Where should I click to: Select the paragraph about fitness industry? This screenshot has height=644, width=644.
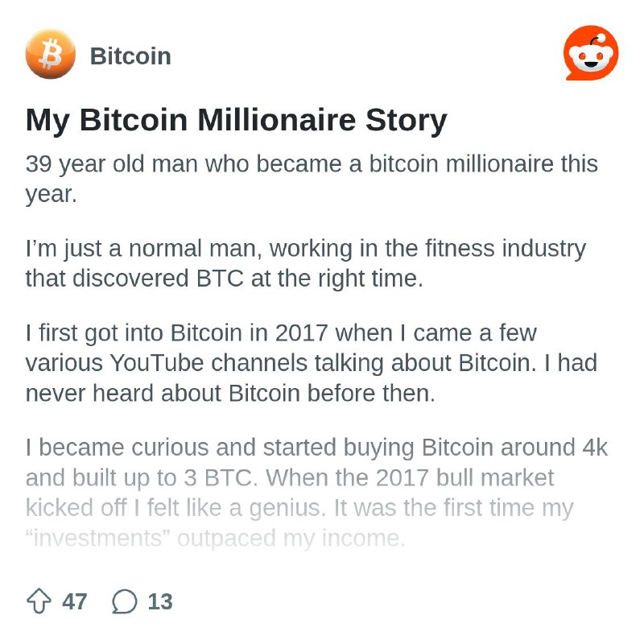tap(306, 263)
